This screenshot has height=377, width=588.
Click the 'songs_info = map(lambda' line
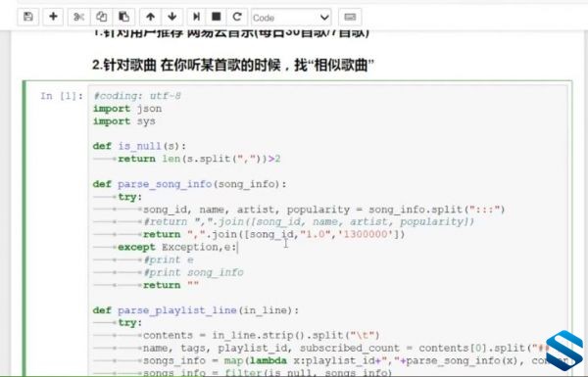356,361
